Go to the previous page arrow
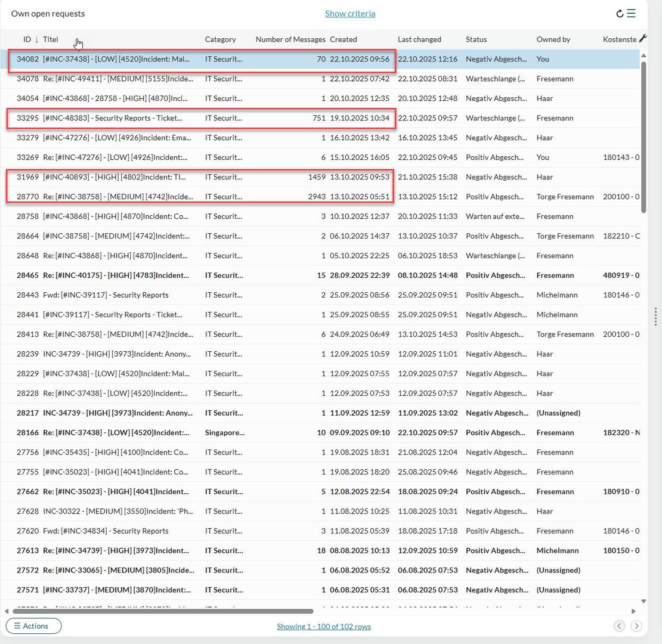Image resolution: width=662 pixels, height=644 pixels. 620,626
